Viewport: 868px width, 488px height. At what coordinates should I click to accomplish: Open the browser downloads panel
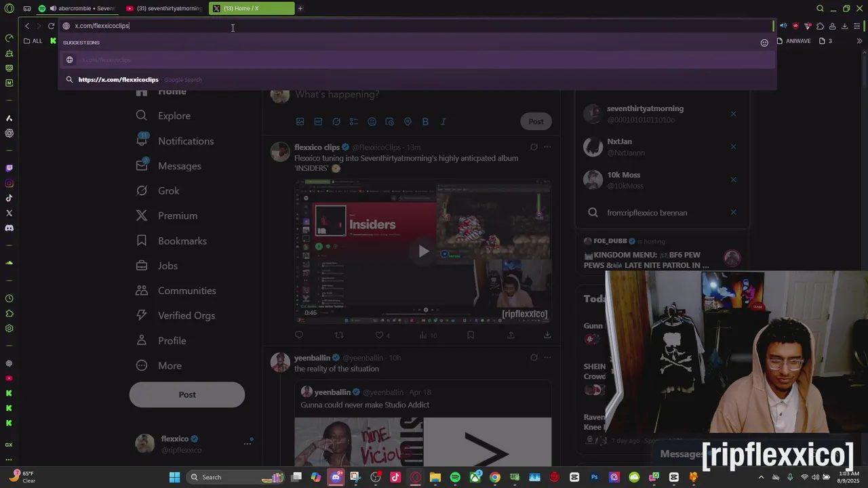844,26
